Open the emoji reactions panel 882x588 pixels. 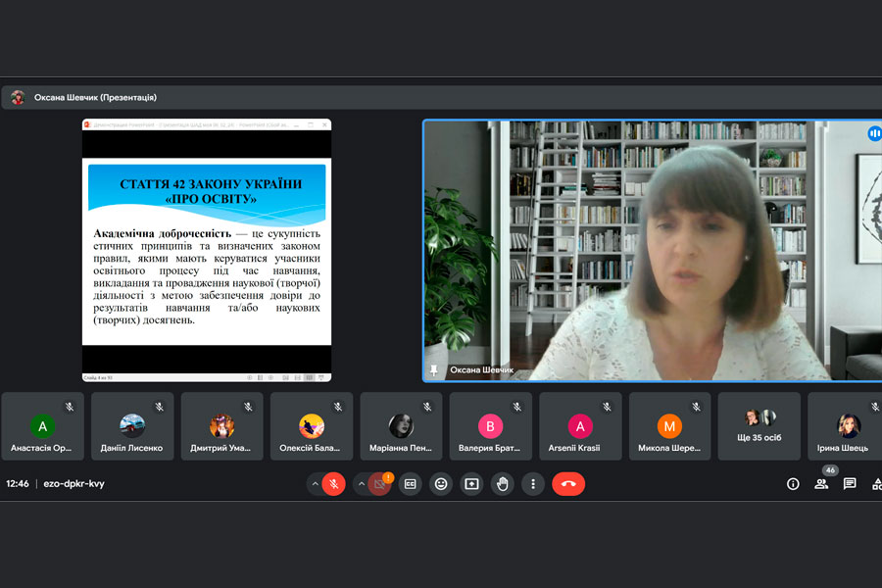441,483
